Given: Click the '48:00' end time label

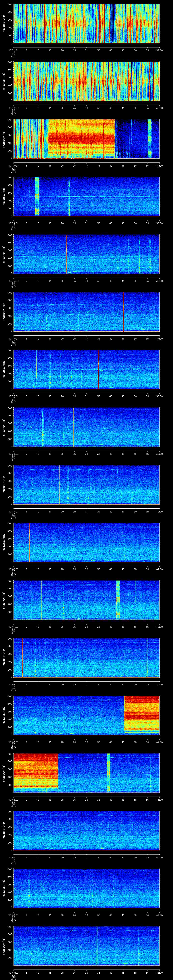Looking at the screenshot, I should click(159, 972).
